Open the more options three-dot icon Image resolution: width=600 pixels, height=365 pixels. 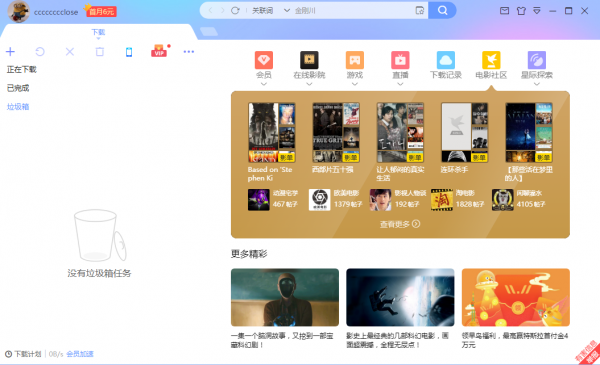(x=189, y=51)
